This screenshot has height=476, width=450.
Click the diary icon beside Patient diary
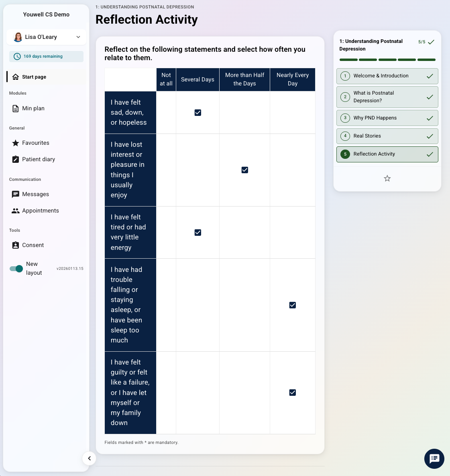16,159
